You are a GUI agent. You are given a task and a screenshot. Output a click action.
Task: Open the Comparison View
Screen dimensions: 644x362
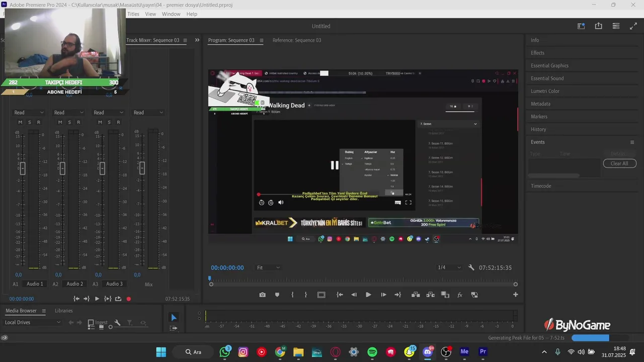click(x=445, y=295)
